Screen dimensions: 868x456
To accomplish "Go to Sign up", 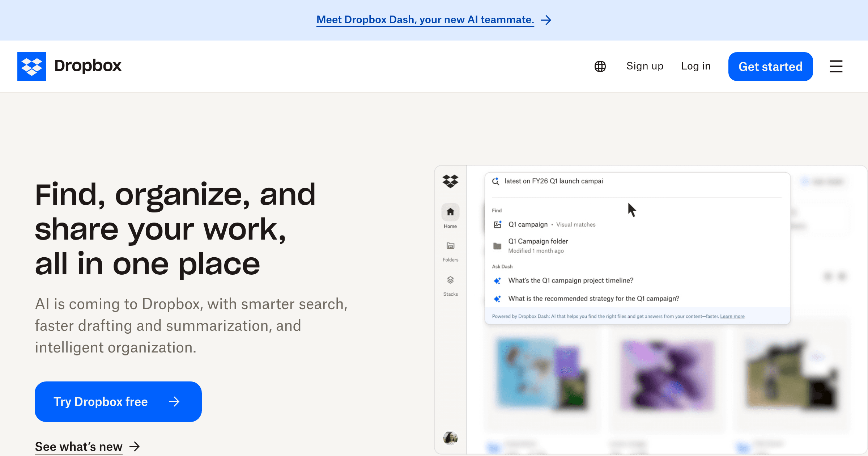I will 645,66.
